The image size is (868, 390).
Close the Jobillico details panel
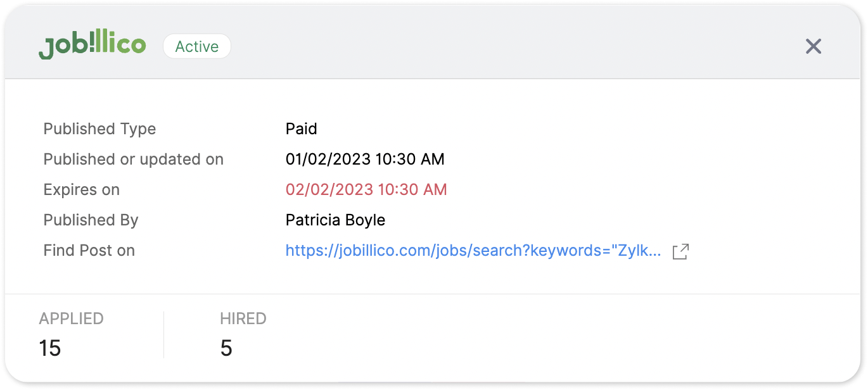[813, 46]
